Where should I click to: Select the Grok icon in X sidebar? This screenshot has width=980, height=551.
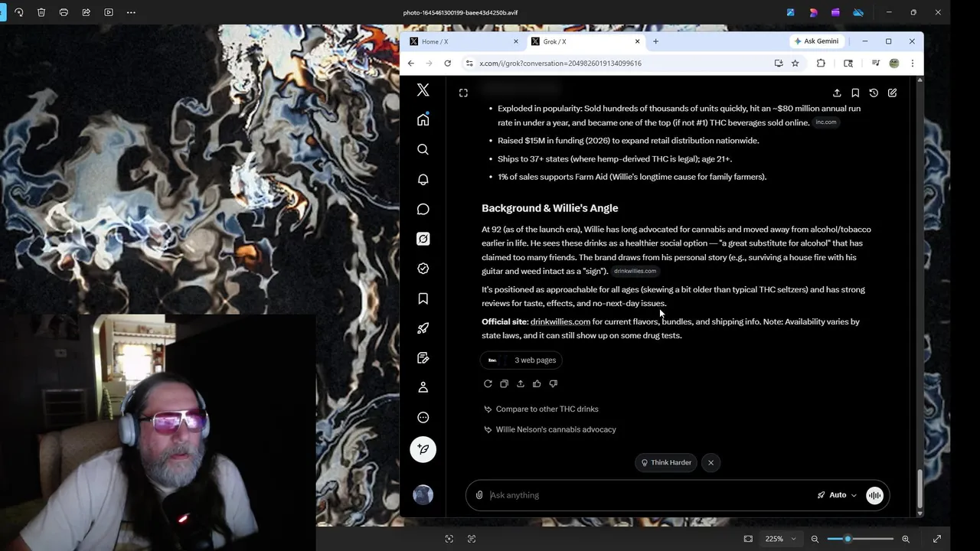(x=423, y=239)
